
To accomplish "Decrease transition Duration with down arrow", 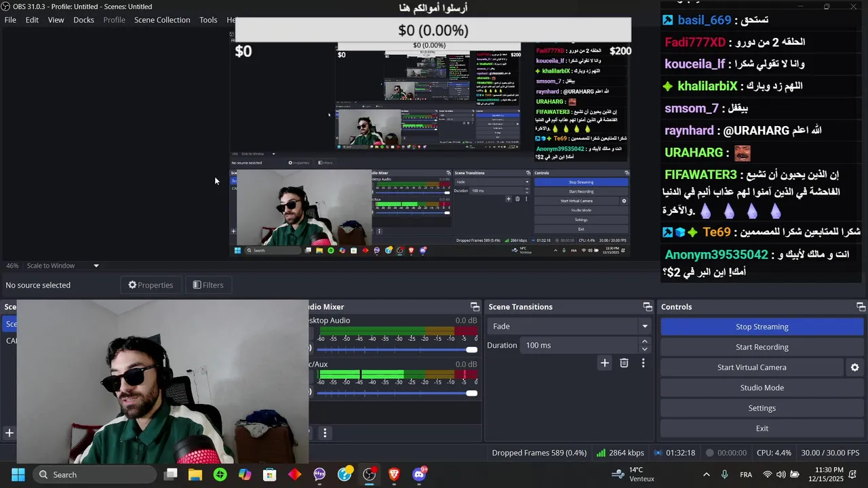I will point(645,349).
